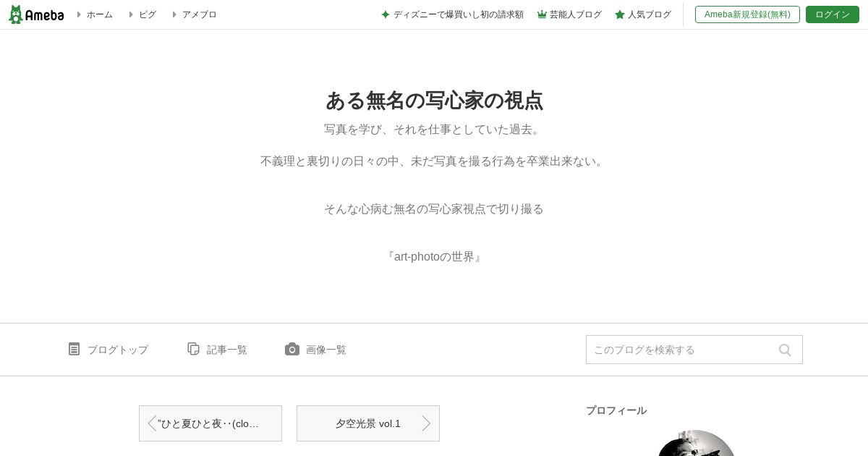Click the 記事一覧 pages icon
Viewport: 868px width, 456px height.
pyautogui.click(x=193, y=349)
